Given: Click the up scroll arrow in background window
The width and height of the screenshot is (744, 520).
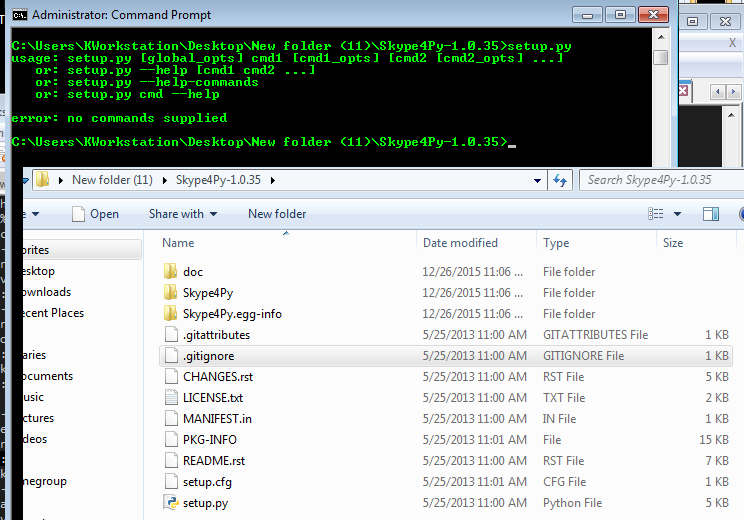Looking at the screenshot, I should click(731, 114).
